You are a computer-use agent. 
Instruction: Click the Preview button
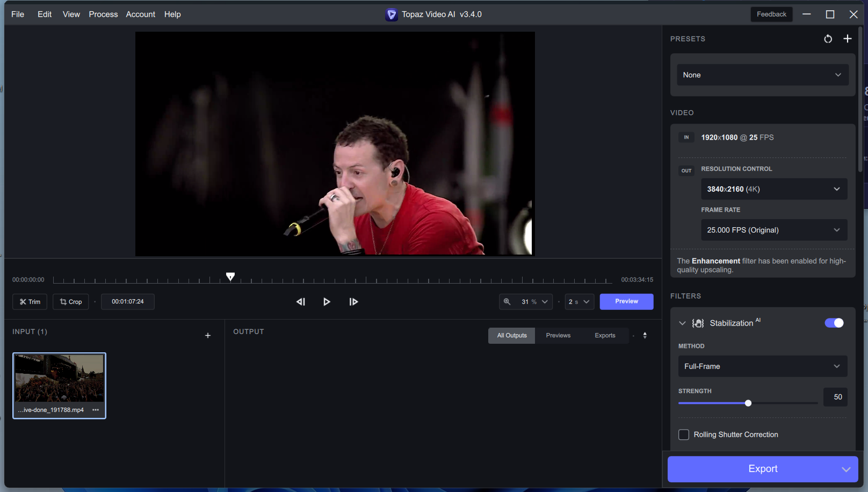[x=626, y=301]
